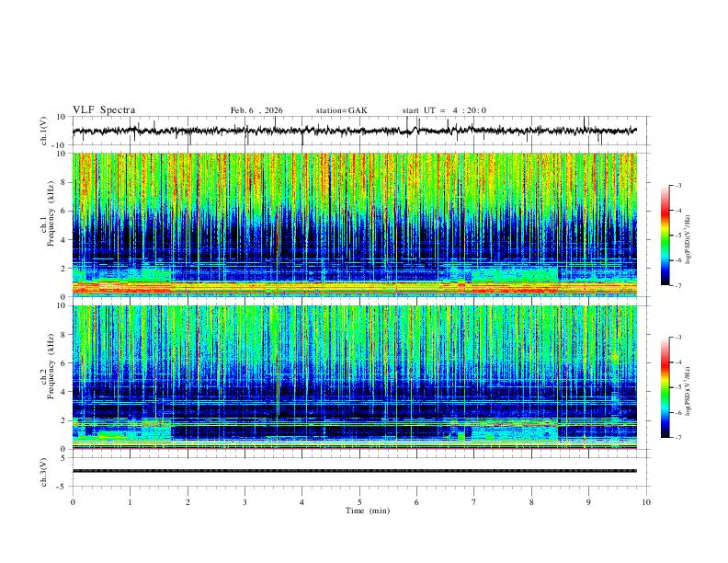Click time axis tick label "8"
Image resolution: width=728 pixels, height=563 pixels.
(531, 502)
